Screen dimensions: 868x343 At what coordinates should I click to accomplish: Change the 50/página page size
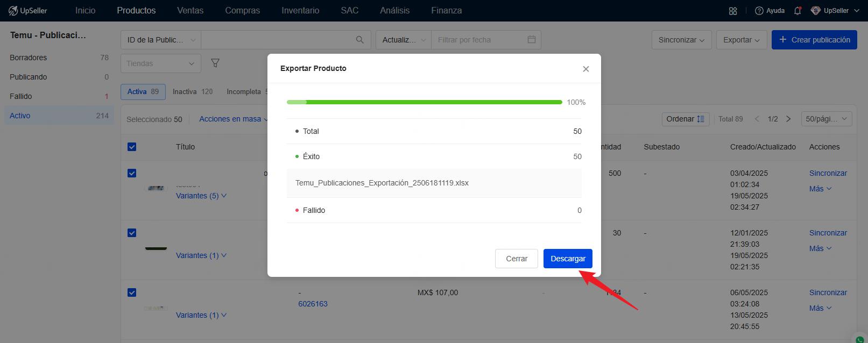coord(827,119)
